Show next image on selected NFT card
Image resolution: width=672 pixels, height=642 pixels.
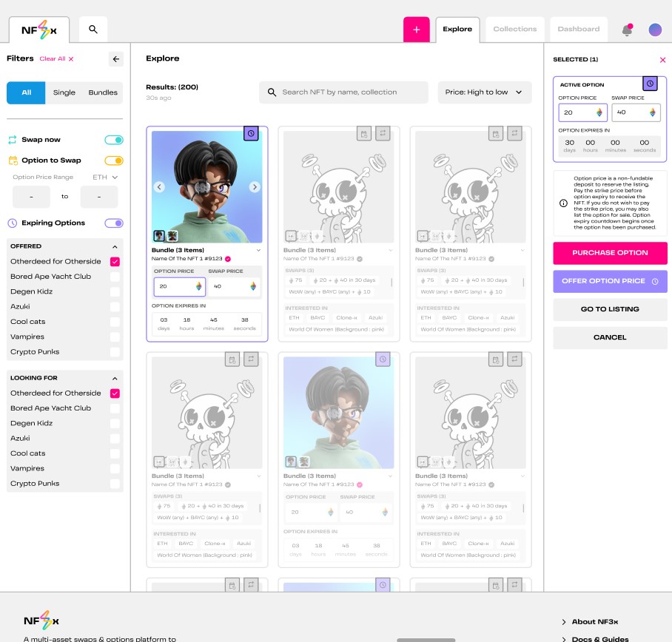coord(255,187)
